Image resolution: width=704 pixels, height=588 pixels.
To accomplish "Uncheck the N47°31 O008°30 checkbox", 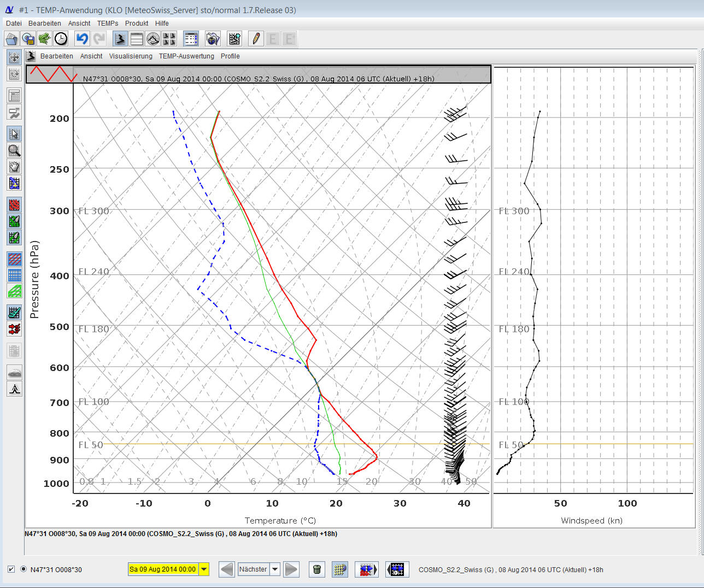I will pyautogui.click(x=11, y=569).
